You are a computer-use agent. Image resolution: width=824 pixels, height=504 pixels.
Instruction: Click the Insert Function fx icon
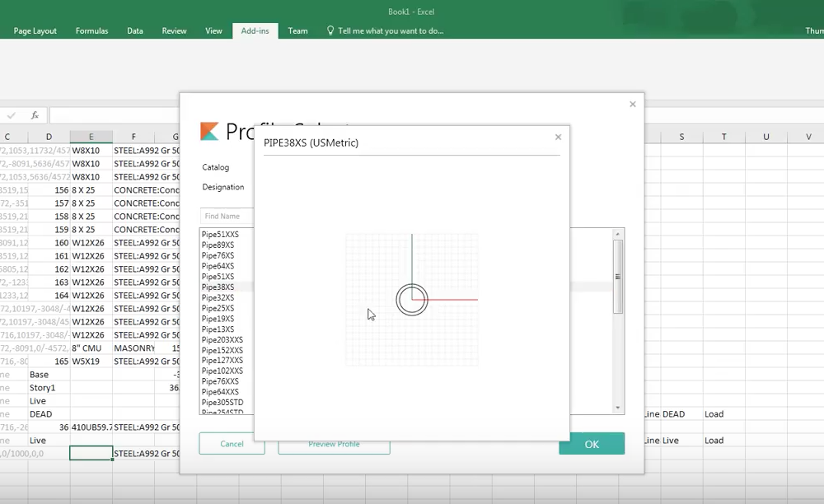(35, 116)
